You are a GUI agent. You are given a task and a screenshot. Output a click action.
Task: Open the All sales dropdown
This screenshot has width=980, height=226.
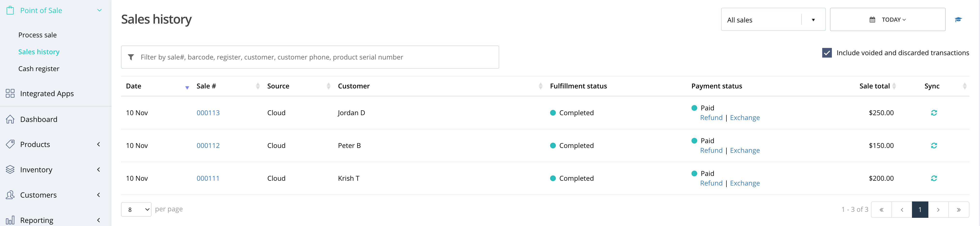pos(773,19)
